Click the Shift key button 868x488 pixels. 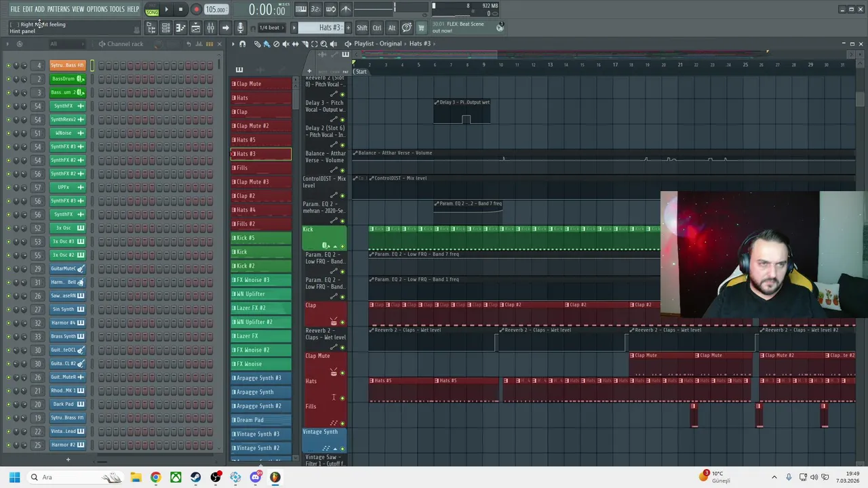[x=362, y=28]
